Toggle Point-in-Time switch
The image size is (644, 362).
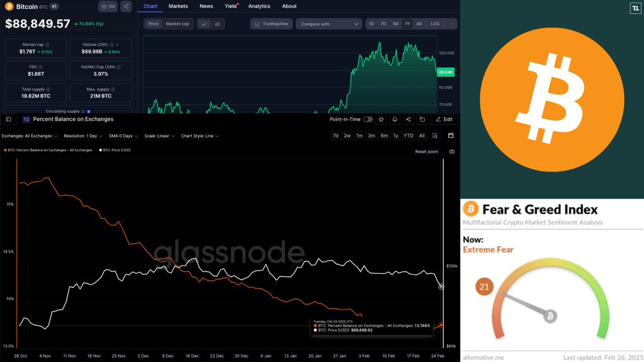368,119
